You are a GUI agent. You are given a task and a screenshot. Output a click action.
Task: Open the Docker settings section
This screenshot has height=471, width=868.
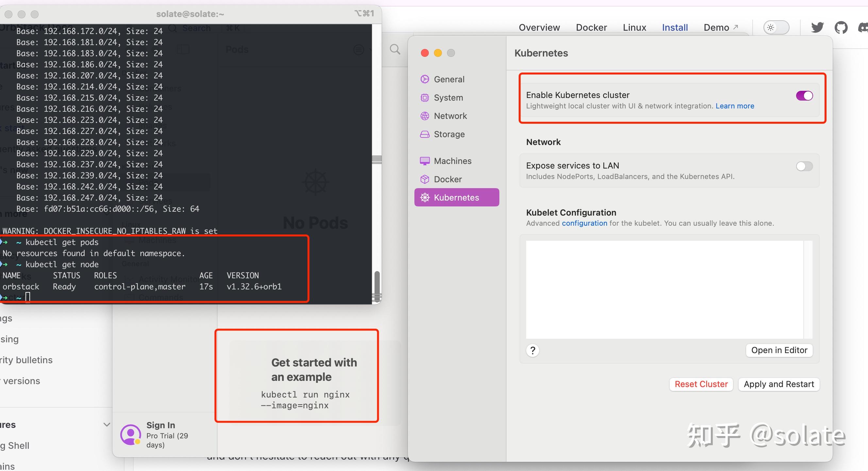tap(447, 179)
